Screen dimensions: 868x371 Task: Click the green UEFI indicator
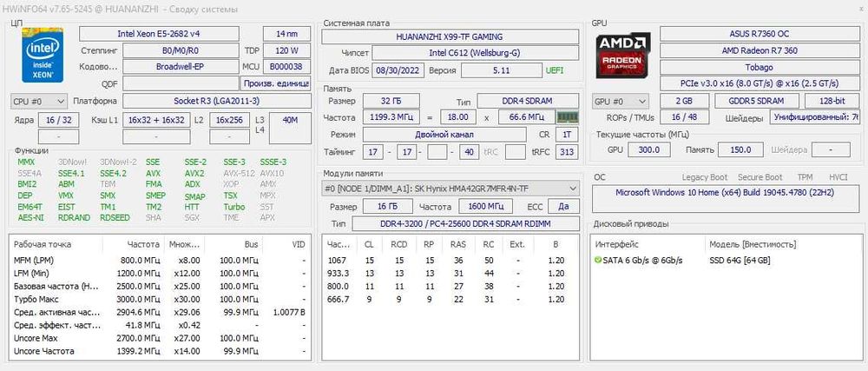click(x=555, y=71)
